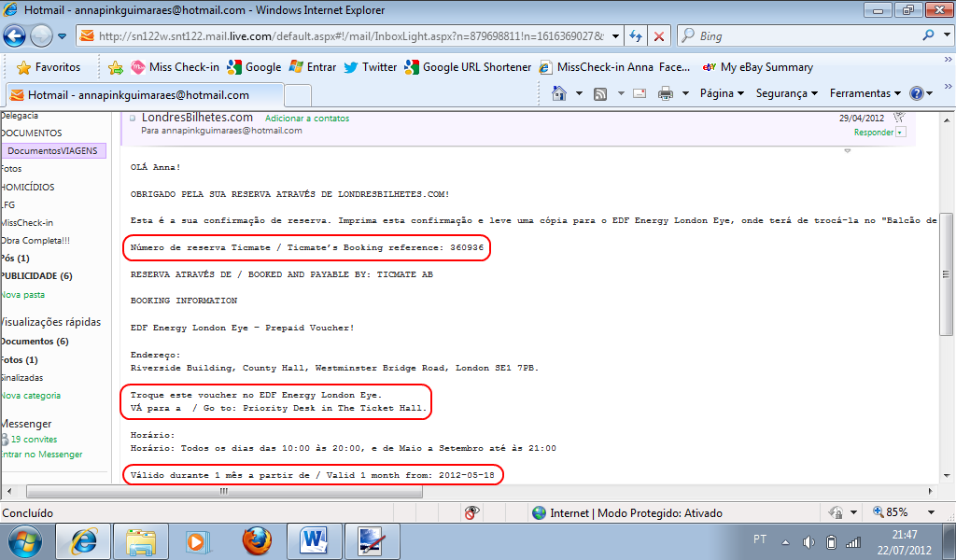Viewport: 956px width, 560px height.
Task: Flag the message using the flag icon
Action: pyautogui.click(x=899, y=118)
